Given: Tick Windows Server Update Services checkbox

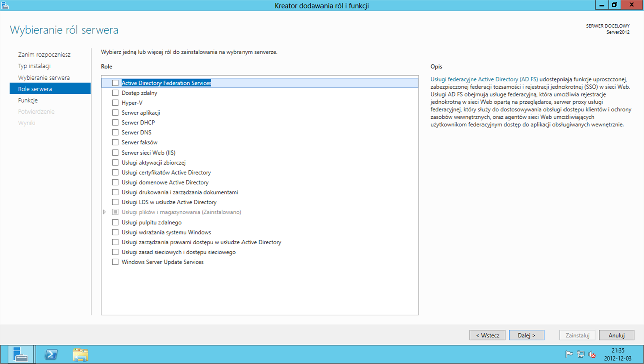Looking at the screenshot, I should (115, 262).
